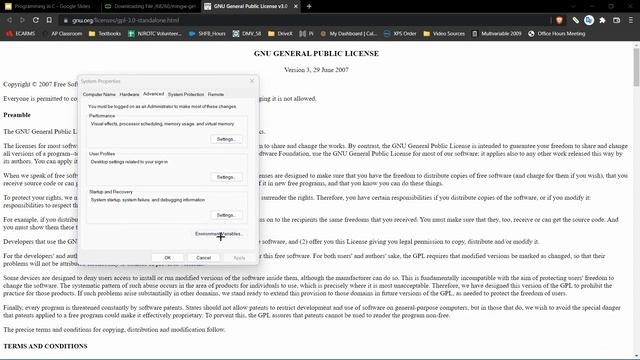Click OK in System Properties

pos(167,258)
